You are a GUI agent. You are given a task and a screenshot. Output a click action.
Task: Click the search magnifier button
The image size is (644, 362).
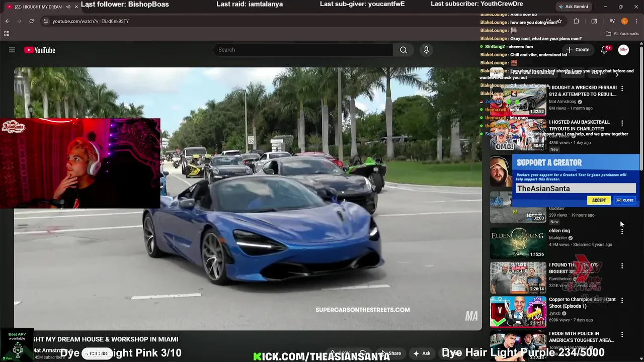(x=404, y=50)
